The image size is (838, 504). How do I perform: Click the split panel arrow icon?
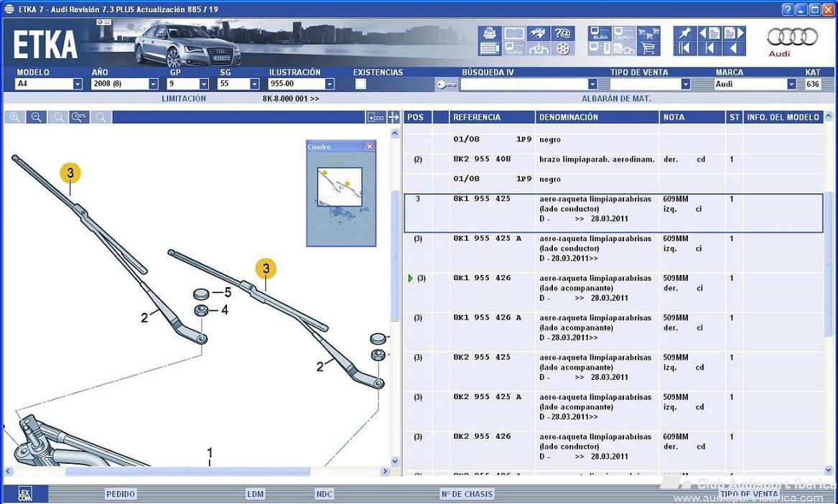click(x=394, y=117)
